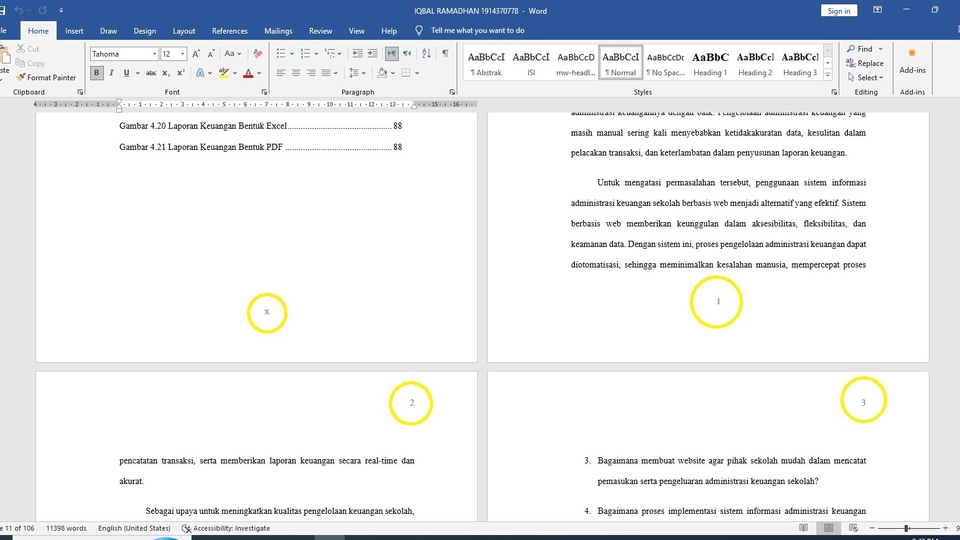Switch to the References tab
Screen dimensions: 960x540
[x=229, y=31]
